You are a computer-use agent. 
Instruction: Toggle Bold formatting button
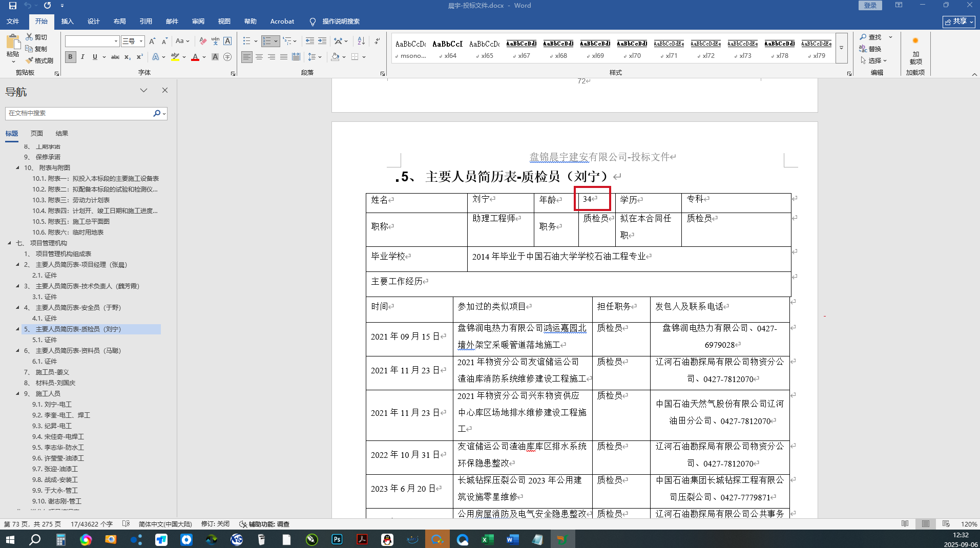click(x=70, y=57)
